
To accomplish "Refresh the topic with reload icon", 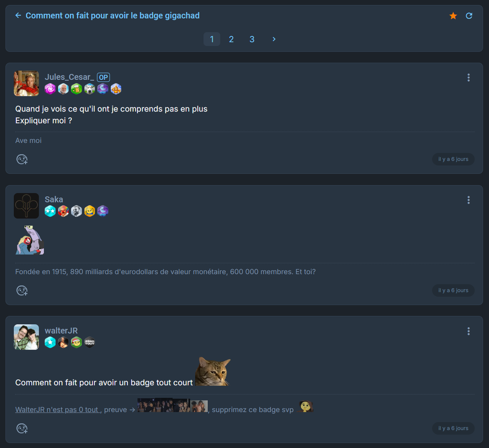I will coord(469,16).
